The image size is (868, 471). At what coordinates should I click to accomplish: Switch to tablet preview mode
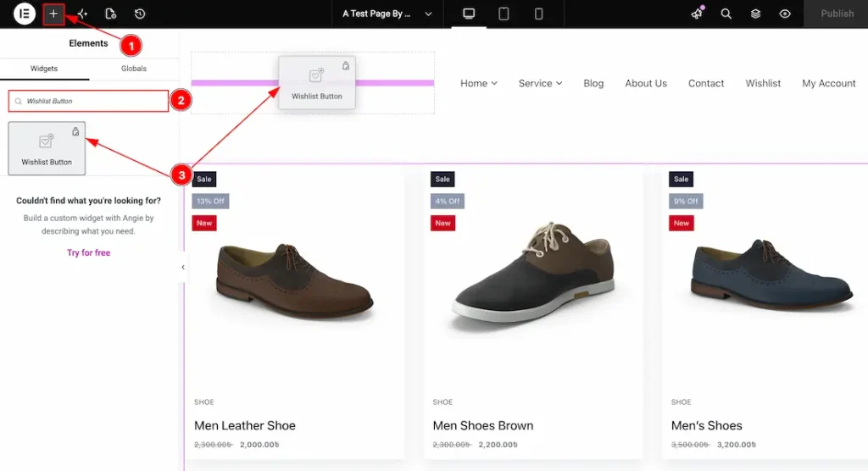[x=504, y=14]
